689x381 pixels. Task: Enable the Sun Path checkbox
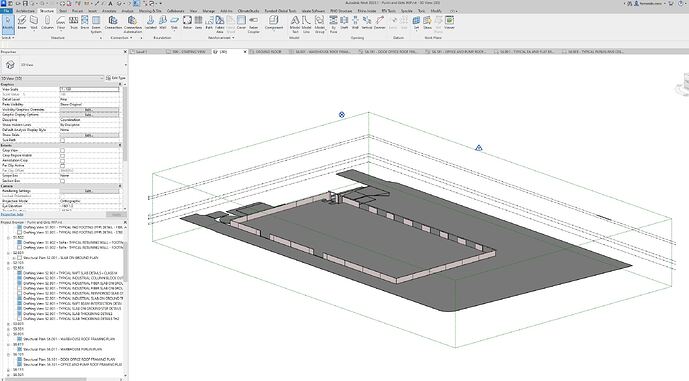point(62,140)
